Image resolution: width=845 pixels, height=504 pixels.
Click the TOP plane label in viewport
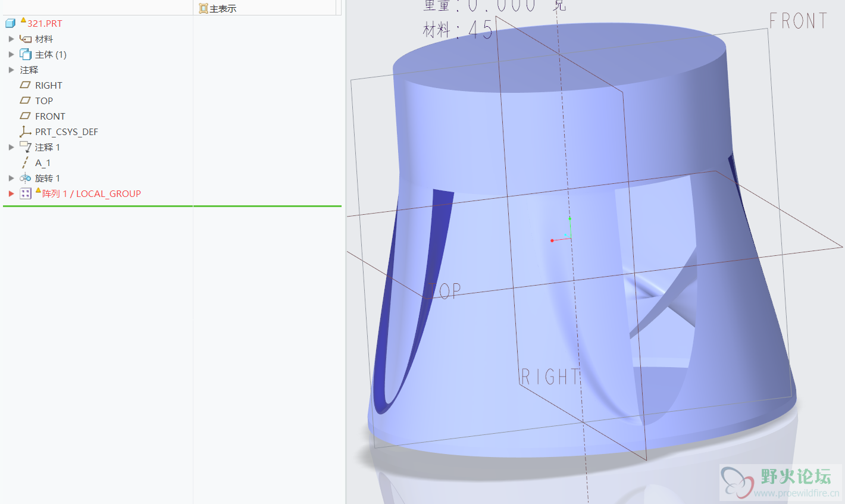coord(444,290)
